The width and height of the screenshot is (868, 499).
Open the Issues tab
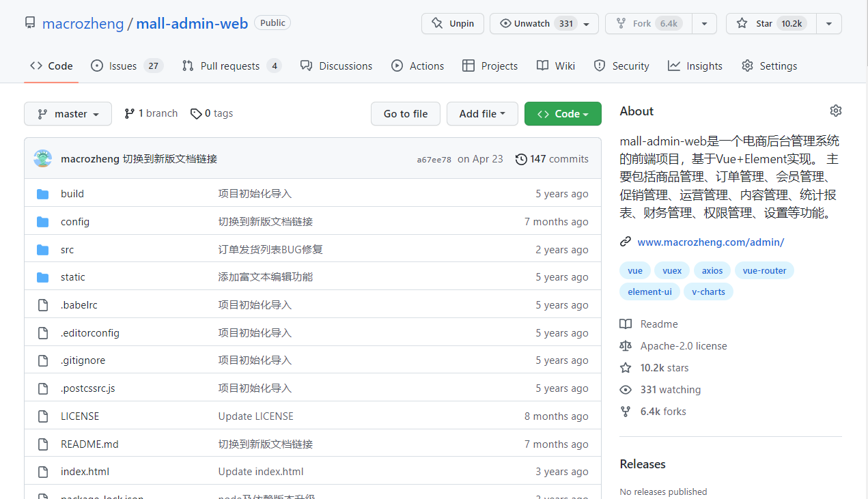[127, 66]
